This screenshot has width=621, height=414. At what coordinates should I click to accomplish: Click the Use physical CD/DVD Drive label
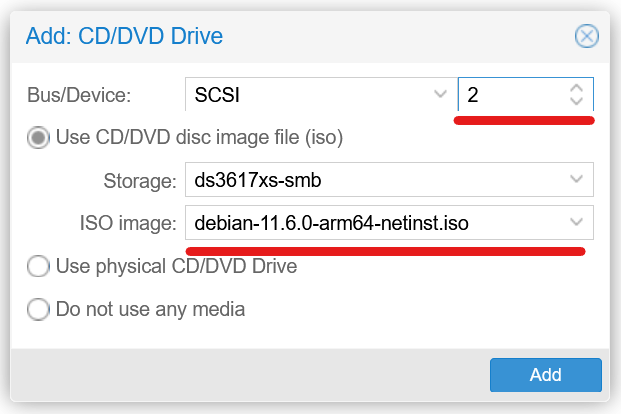coord(176,266)
